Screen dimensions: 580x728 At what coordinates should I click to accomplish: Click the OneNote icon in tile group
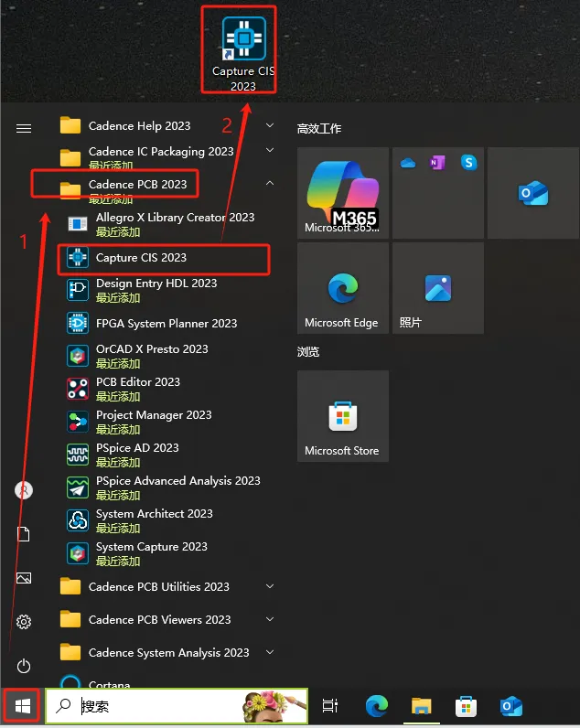point(437,163)
